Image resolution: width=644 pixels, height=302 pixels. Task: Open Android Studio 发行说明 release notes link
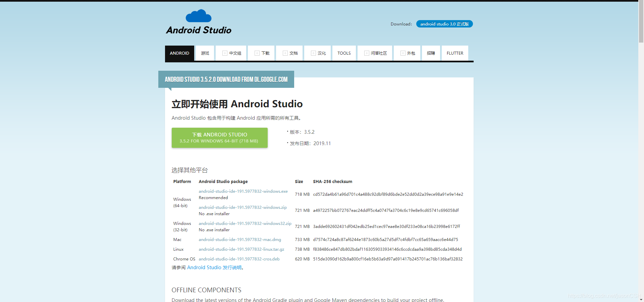(214, 267)
